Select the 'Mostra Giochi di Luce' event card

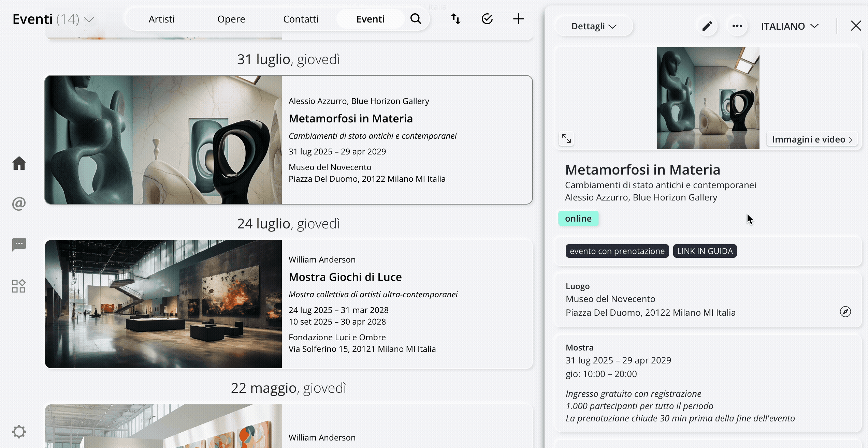click(x=288, y=303)
